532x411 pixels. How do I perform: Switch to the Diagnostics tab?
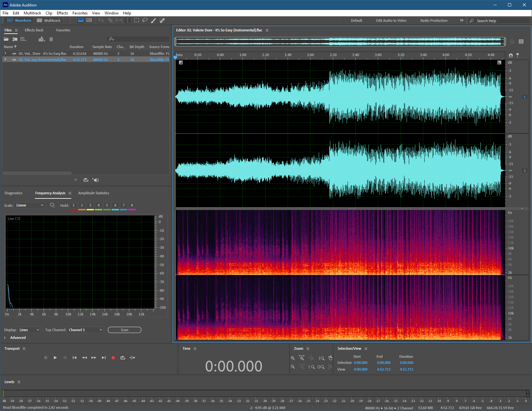click(x=13, y=193)
